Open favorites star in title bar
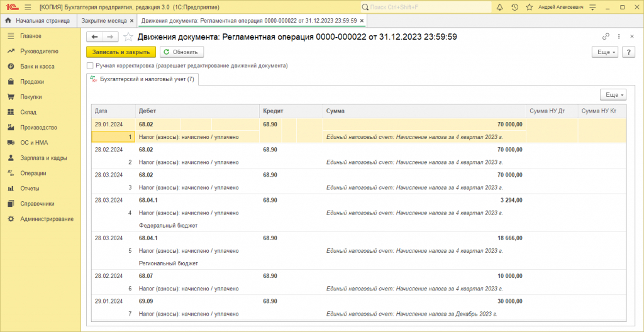644x332 pixels. pos(530,8)
